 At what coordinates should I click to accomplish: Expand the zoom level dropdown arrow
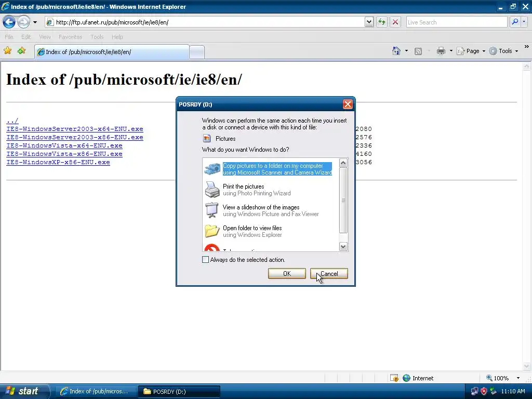point(518,378)
